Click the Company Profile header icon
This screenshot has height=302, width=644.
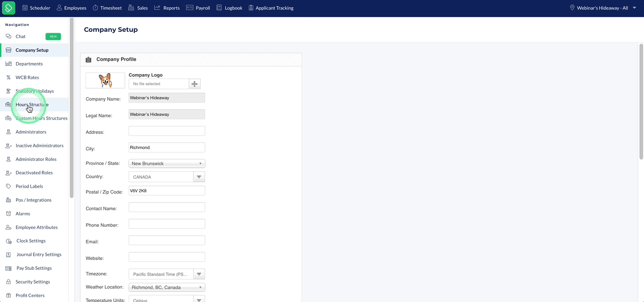click(x=88, y=60)
